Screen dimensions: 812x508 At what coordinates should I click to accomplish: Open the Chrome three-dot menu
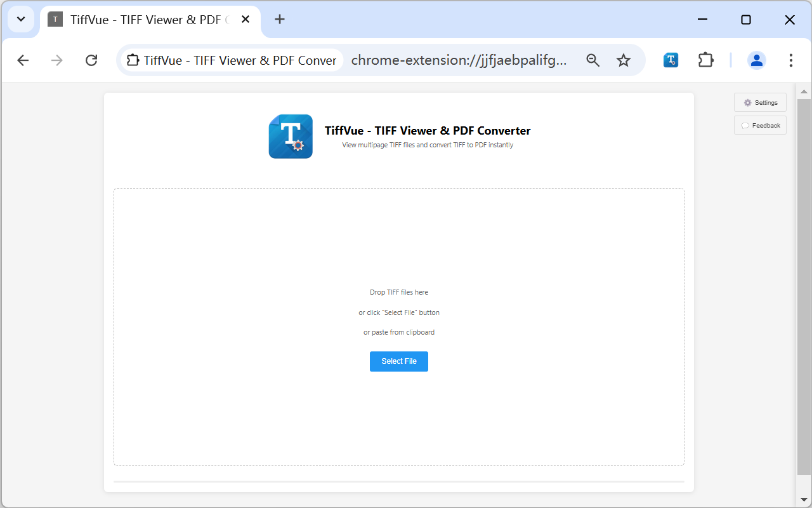[790, 60]
